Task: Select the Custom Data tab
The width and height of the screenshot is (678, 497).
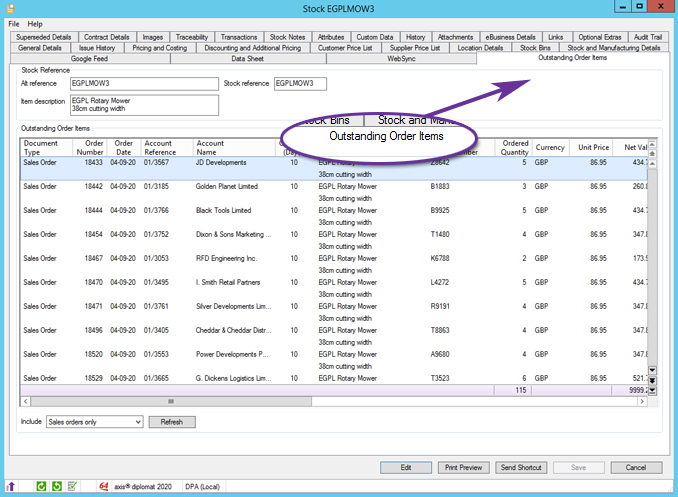Action: click(x=375, y=37)
